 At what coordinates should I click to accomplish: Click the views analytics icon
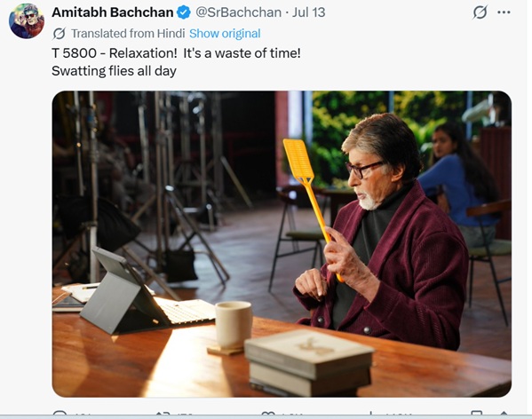point(372,414)
